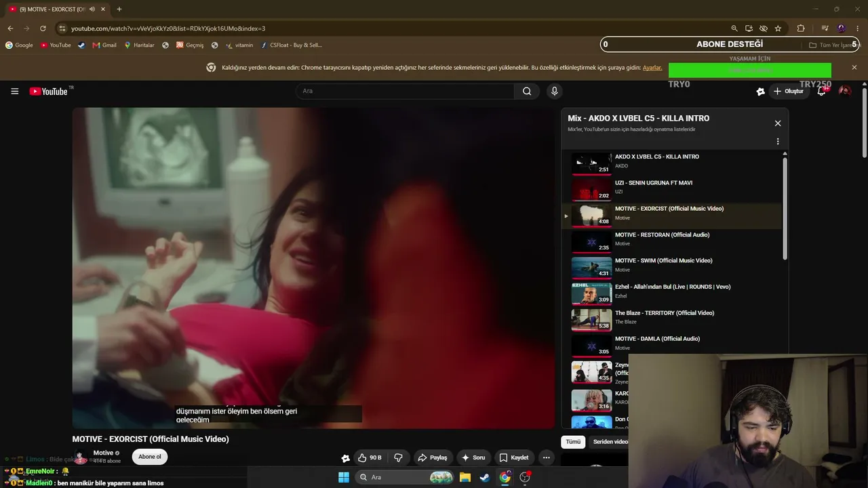Select the Tümü filter chip

[574, 442]
